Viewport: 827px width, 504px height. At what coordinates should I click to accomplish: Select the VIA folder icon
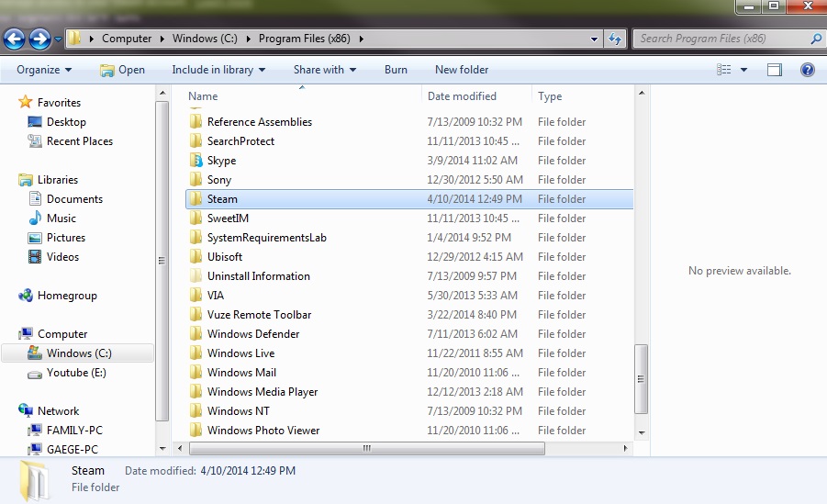pos(196,295)
